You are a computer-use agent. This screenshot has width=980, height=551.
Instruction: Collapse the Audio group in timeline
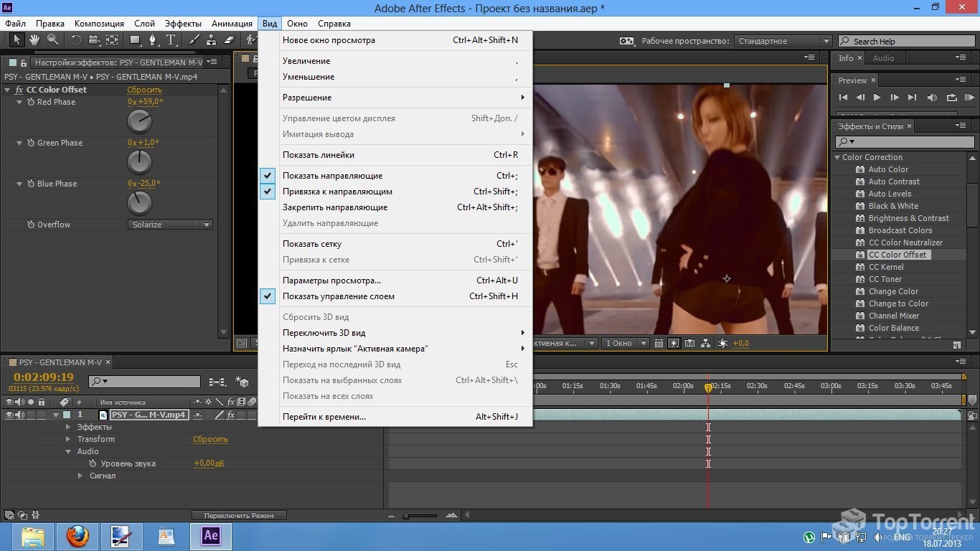pyautogui.click(x=68, y=451)
